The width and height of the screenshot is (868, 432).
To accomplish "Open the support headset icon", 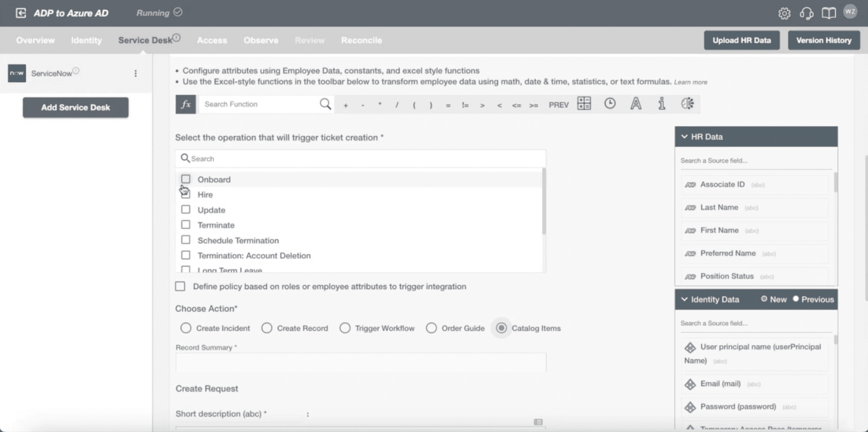I will click(x=807, y=13).
